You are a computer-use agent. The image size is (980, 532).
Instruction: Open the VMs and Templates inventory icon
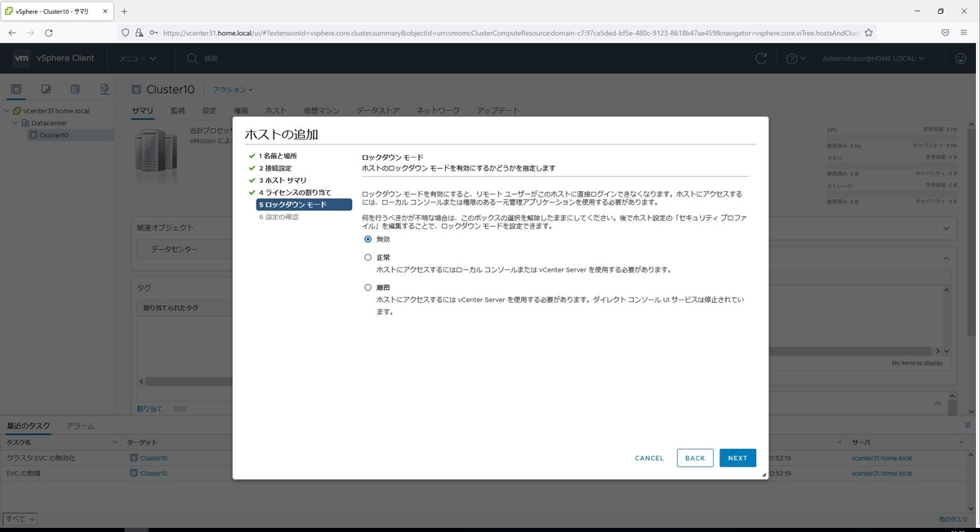[46, 89]
